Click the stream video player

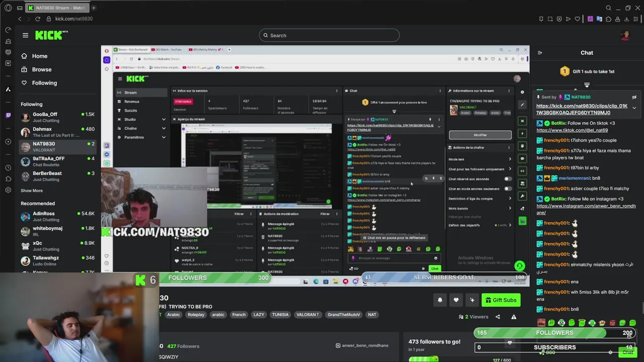[x=315, y=166]
